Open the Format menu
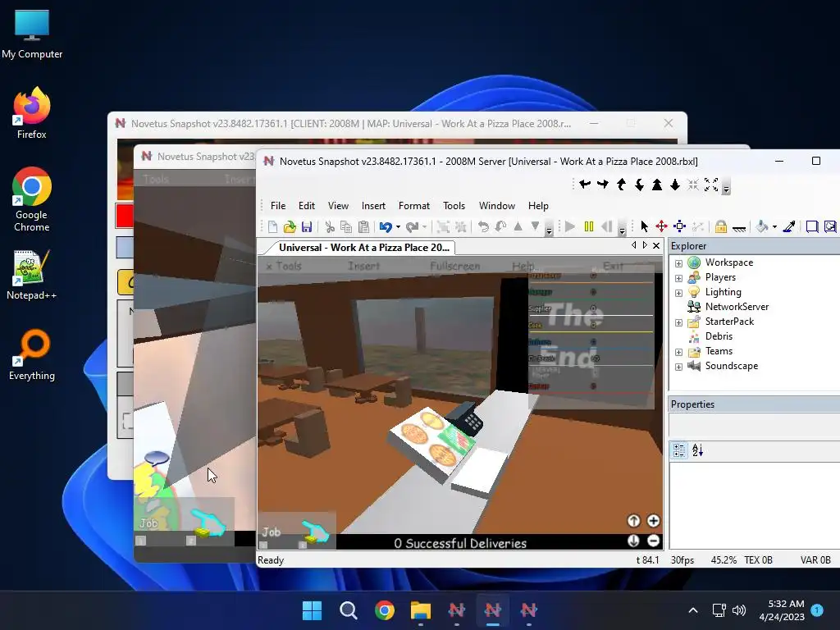Screen dimensions: 840x630 point(414,206)
